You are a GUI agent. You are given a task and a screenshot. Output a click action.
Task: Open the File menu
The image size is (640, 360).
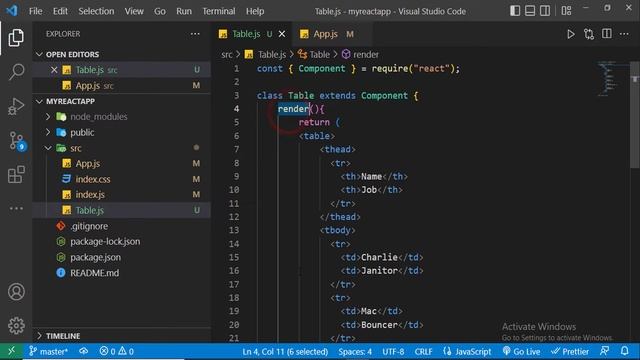point(36,11)
